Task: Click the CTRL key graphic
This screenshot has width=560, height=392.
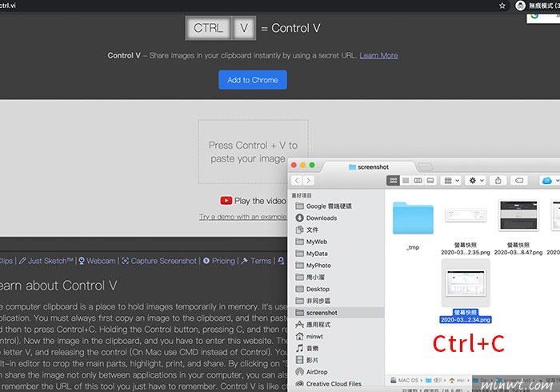Action: click(x=208, y=28)
